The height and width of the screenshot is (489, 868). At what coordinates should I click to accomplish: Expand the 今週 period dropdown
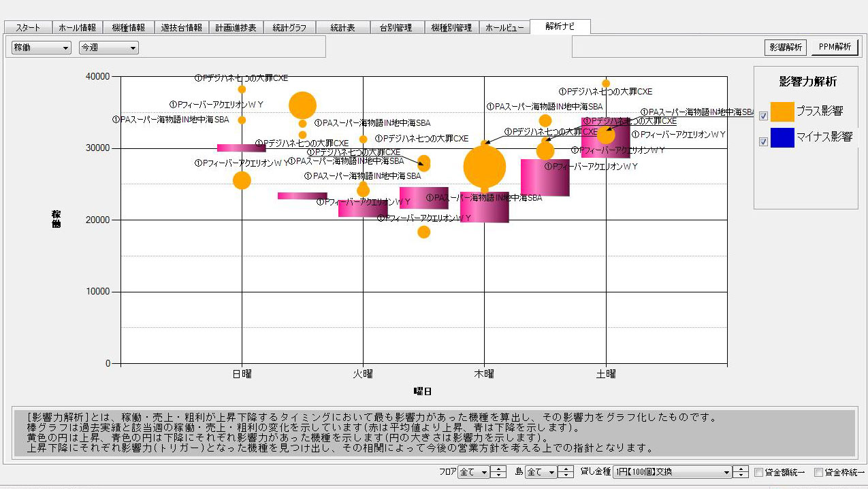tap(108, 48)
